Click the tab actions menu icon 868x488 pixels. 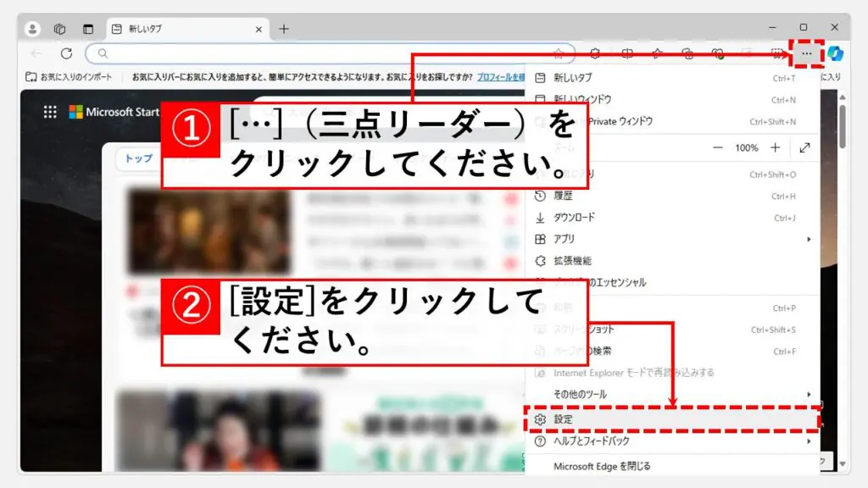[87, 29]
